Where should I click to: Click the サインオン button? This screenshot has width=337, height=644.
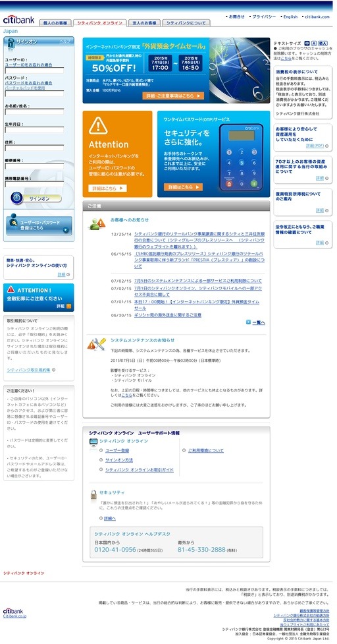point(36,198)
